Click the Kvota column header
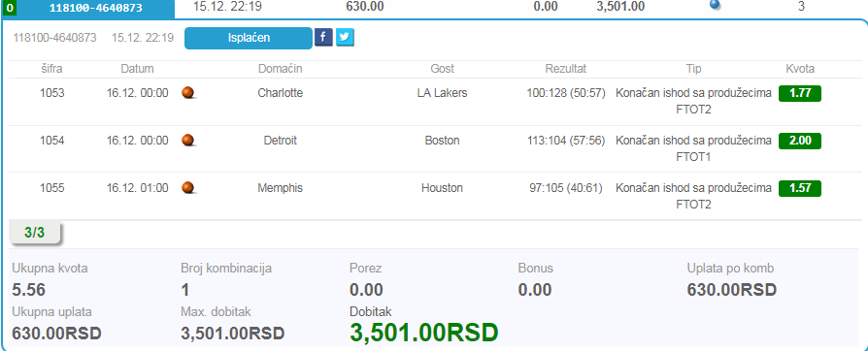The image size is (868, 351). click(x=800, y=69)
